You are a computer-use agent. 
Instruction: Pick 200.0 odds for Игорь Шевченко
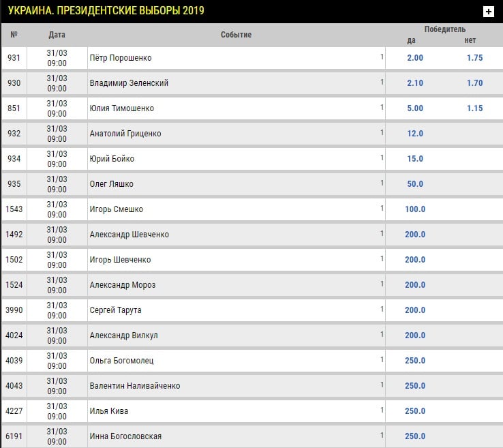[x=415, y=260]
